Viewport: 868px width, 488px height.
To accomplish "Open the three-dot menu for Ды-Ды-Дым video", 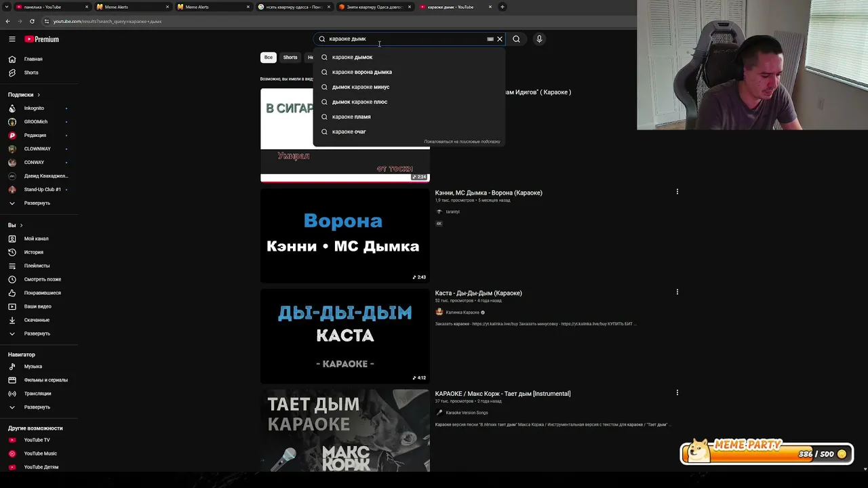I will point(677,292).
